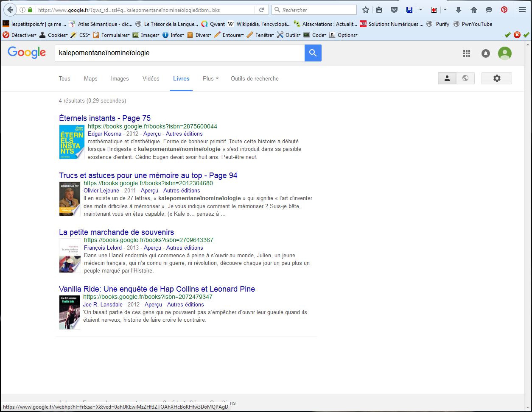Screen dimensions: 532x412
Task: Expand the Plus search category dropdown
Action: (x=210, y=78)
